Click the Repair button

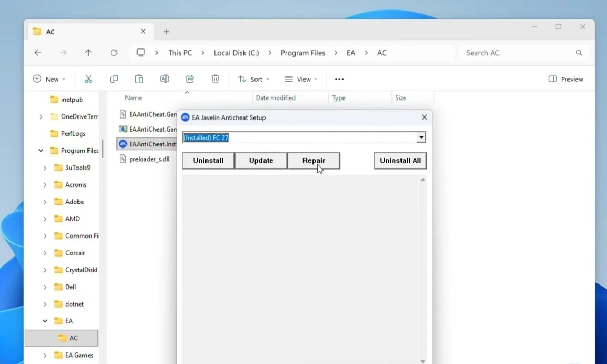click(x=314, y=161)
